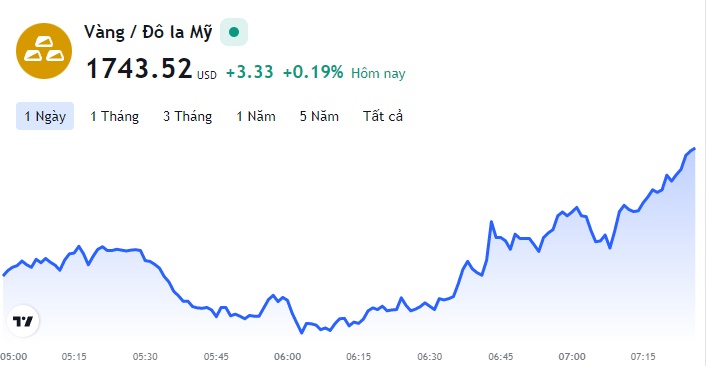Image resolution: width=706 pixels, height=366 pixels.
Task: Click the 06:45 time axis label
Action: 501,357
